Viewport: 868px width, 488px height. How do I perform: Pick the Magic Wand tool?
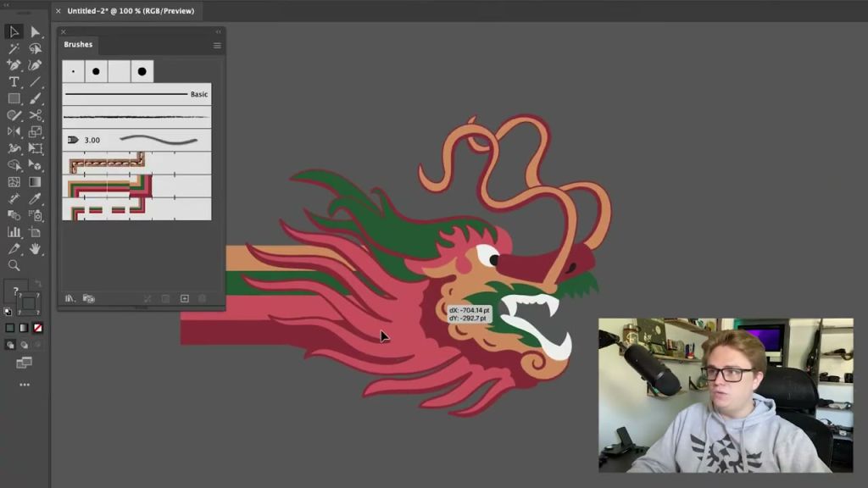pyautogui.click(x=14, y=48)
